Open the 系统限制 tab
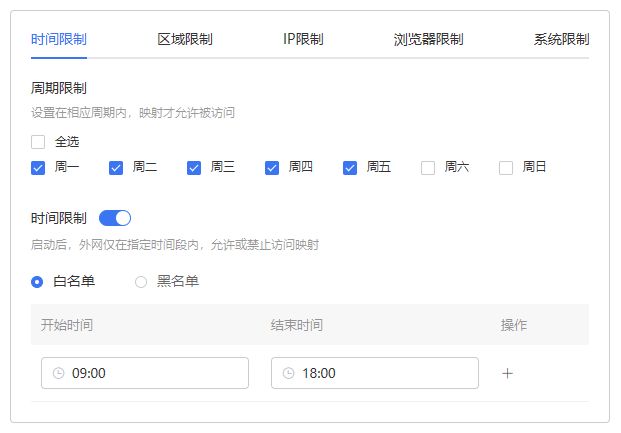The image size is (621, 433). (x=561, y=39)
